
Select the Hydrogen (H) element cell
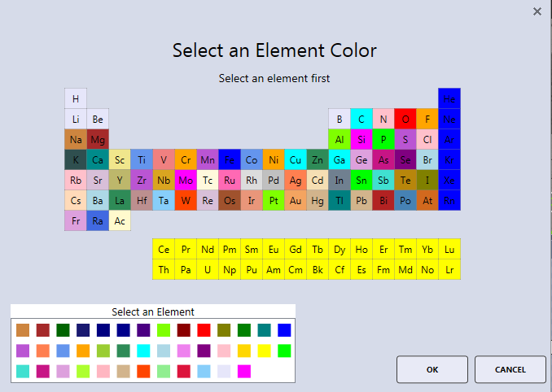76,99
